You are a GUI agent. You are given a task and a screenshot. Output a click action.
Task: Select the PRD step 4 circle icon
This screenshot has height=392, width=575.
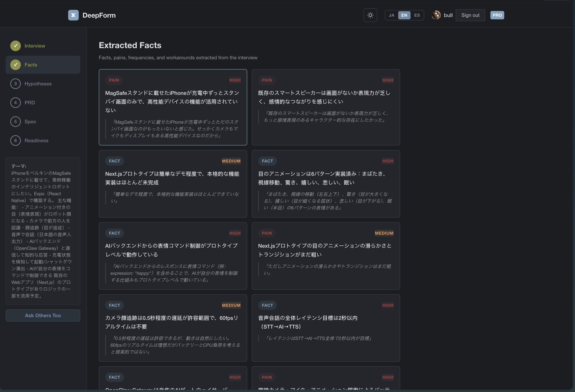[16, 102]
